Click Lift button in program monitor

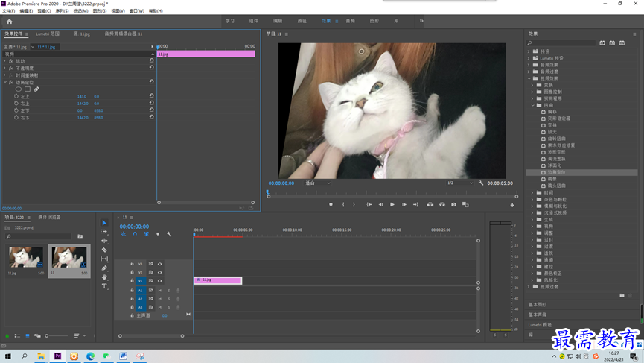(430, 205)
